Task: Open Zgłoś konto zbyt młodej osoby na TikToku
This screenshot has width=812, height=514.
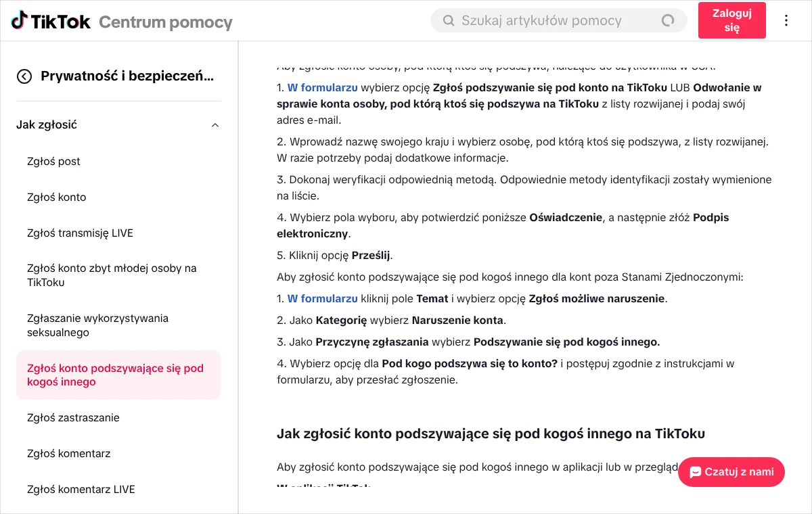Action: [x=112, y=275]
